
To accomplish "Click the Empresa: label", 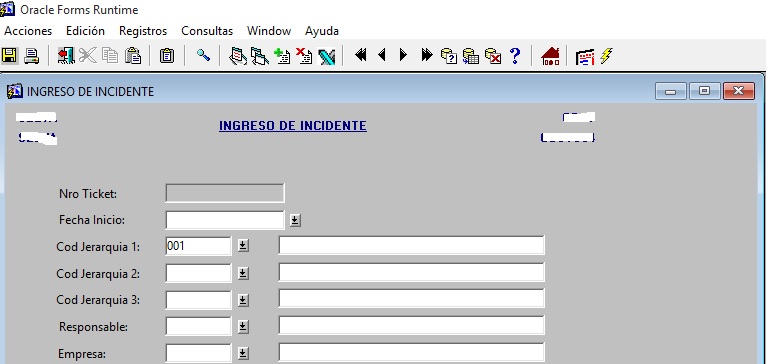I will (x=82, y=354).
